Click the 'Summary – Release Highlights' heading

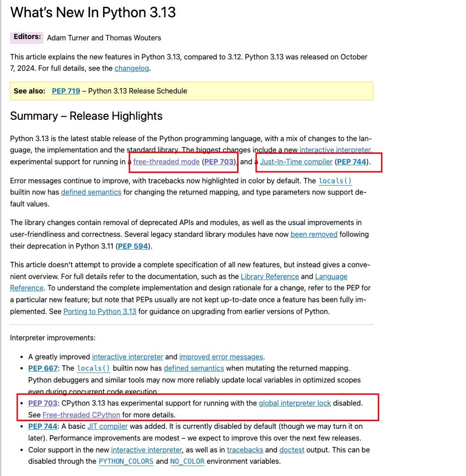[86, 116]
